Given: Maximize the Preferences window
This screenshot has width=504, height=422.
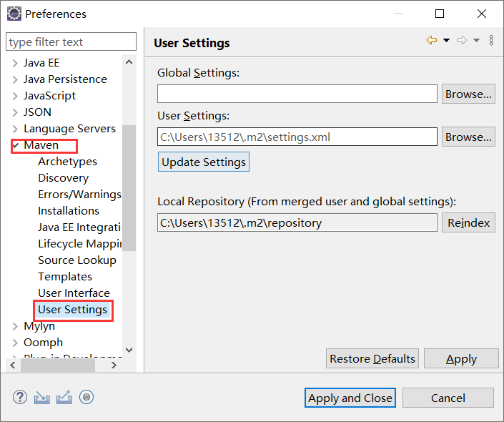Looking at the screenshot, I should [440, 14].
